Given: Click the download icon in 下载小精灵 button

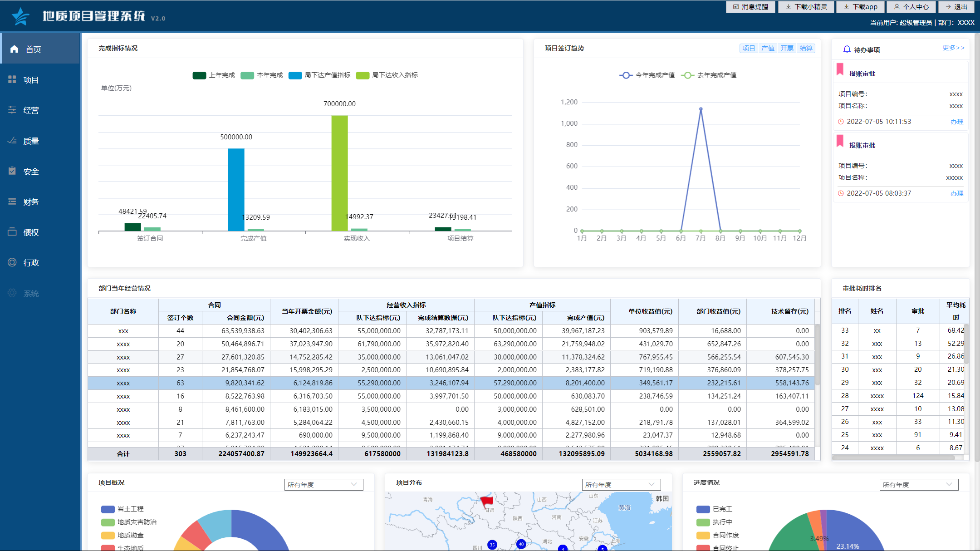Looking at the screenshot, I should (x=789, y=7).
